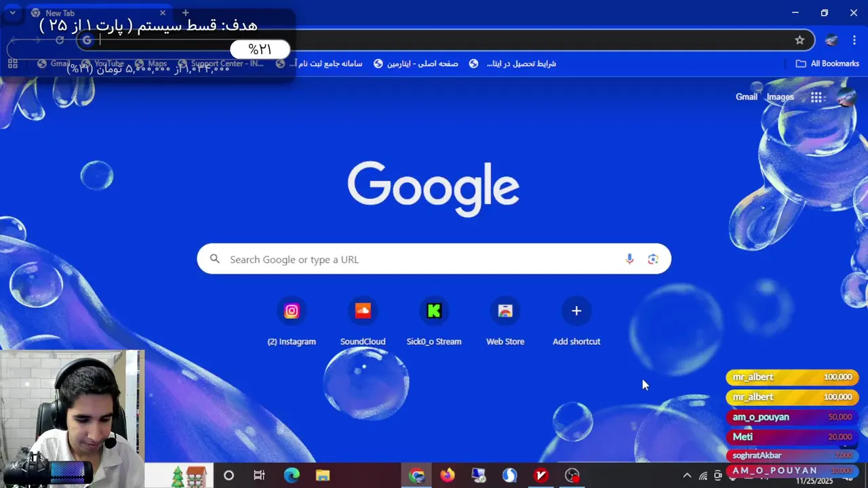Open the سامانه جامع ثبت نام bookmark
This screenshot has width=868, height=488.
click(x=319, y=64)
